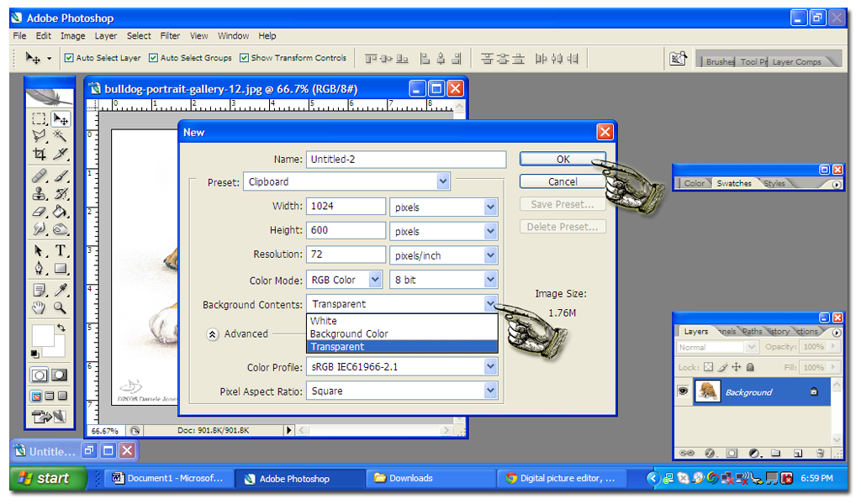This screenshot has width=861, height=504.
Task: Swap foreground and background colors arrow
Action: [61, 328]
